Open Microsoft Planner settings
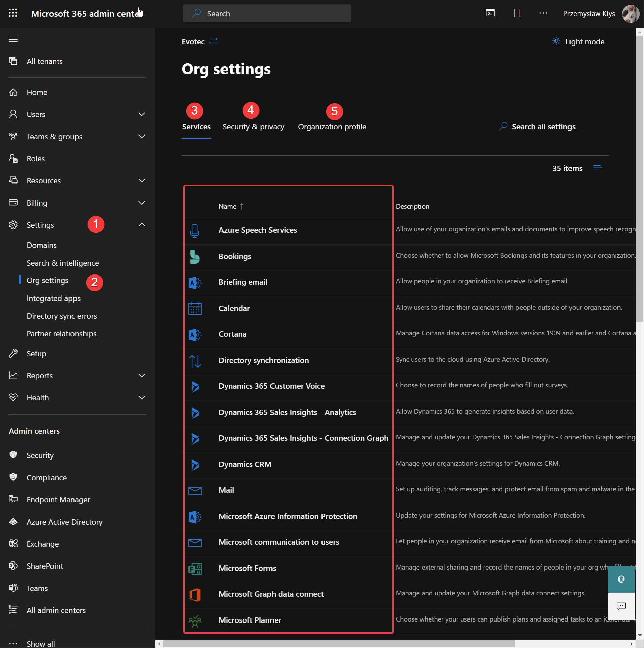 (250, 620)
